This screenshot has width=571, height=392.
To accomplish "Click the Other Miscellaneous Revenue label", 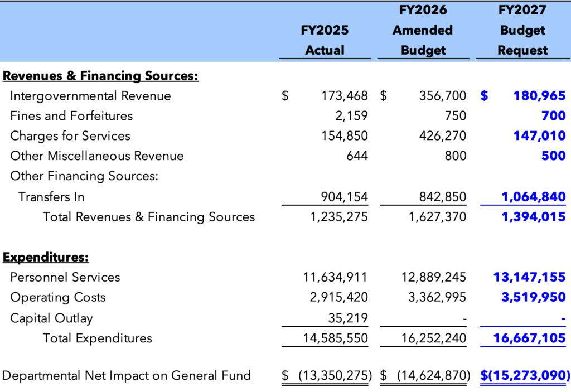I will coord(96,156).
